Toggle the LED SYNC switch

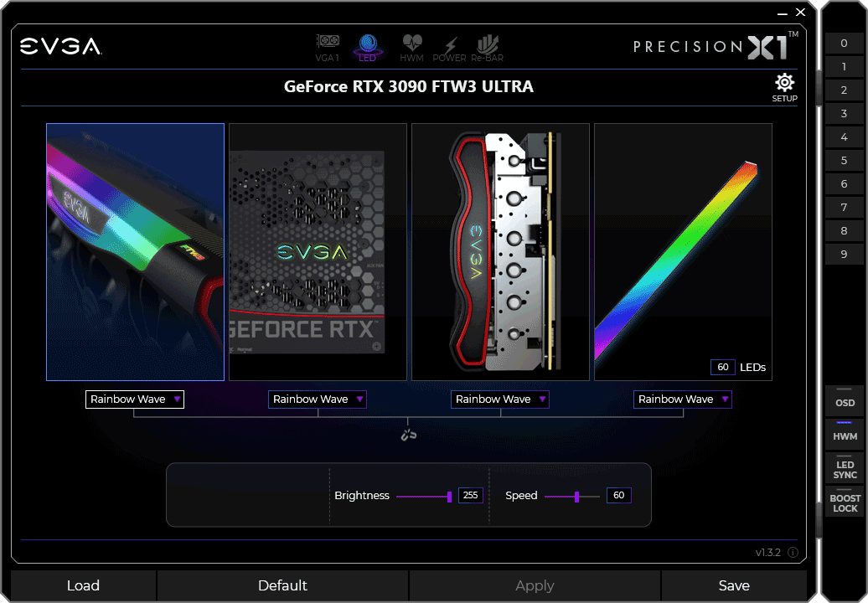click(x=845, y=469)
